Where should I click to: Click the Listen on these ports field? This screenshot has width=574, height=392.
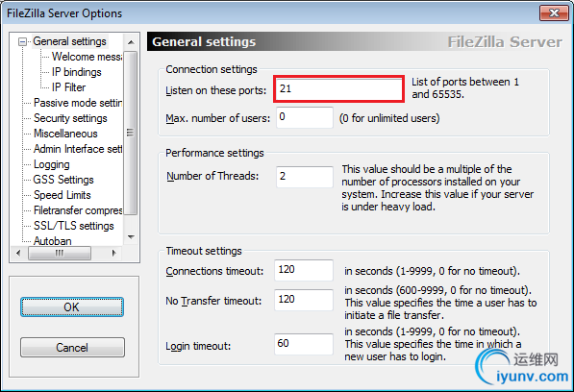pyautogui.click(x=338, y=88)
